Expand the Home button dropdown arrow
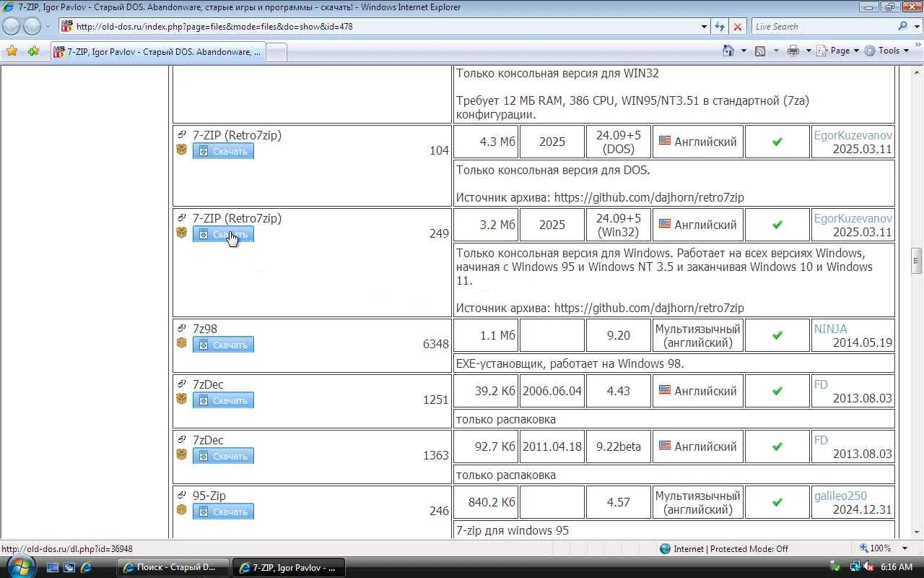Image resolution: width=924 pixels, height=578 pixels. coord(744,51)
